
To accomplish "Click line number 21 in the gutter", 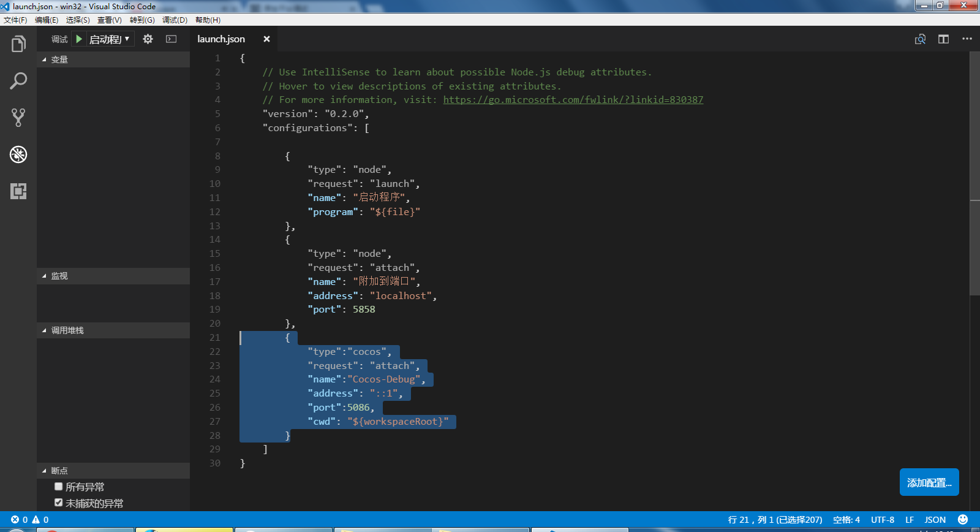I will click(214, 338).
